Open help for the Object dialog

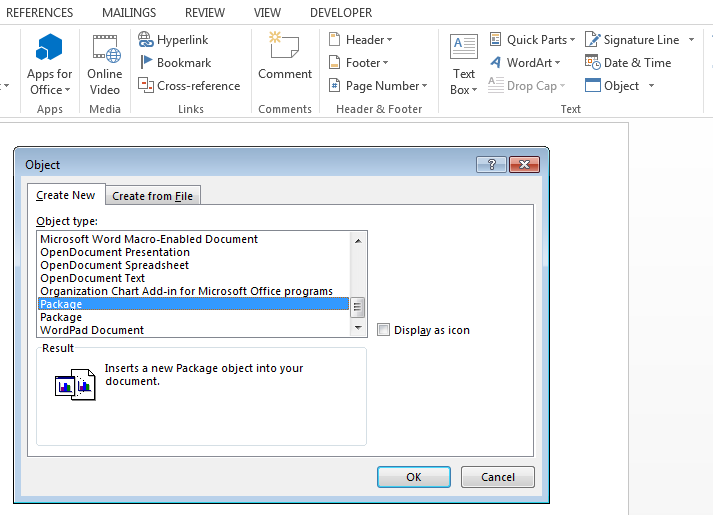[492, 165]
